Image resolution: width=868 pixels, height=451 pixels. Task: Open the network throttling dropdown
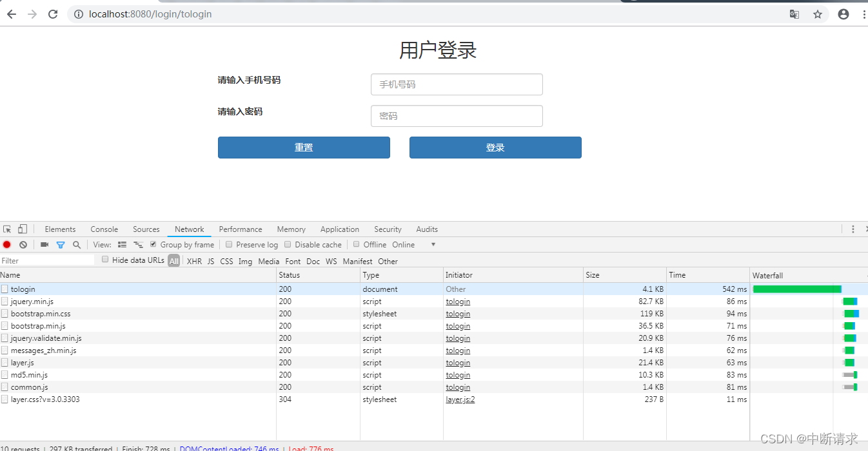[x=413, y=244]
